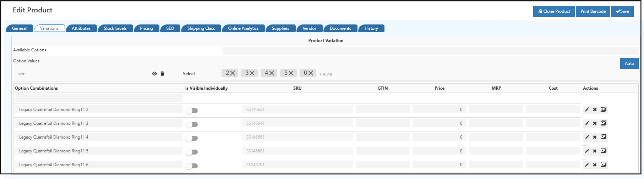Open the Available Options selection field
Screen dimensions: 644x179
(430, 51)
